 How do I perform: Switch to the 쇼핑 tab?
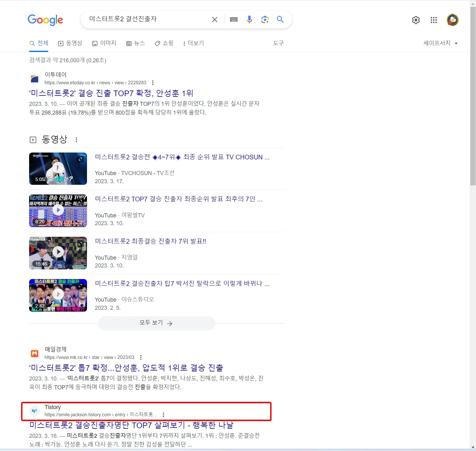(x=164, y=43)
